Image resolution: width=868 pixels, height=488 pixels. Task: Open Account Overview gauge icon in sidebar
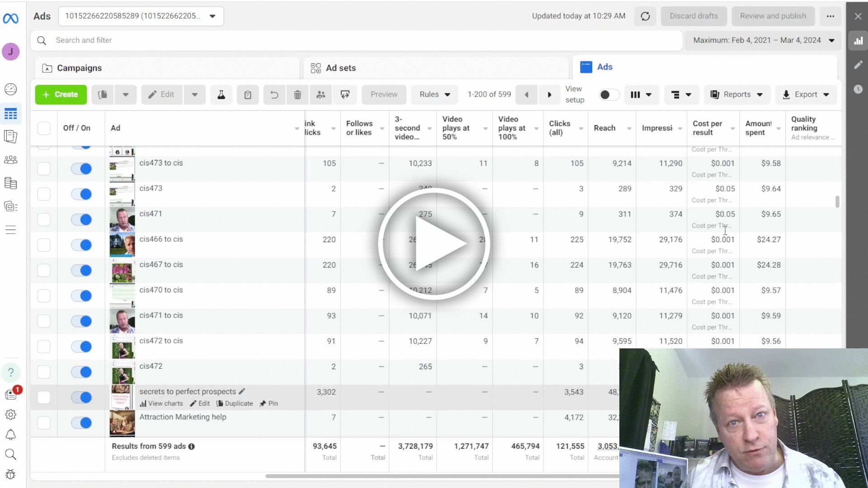point(10,89)
